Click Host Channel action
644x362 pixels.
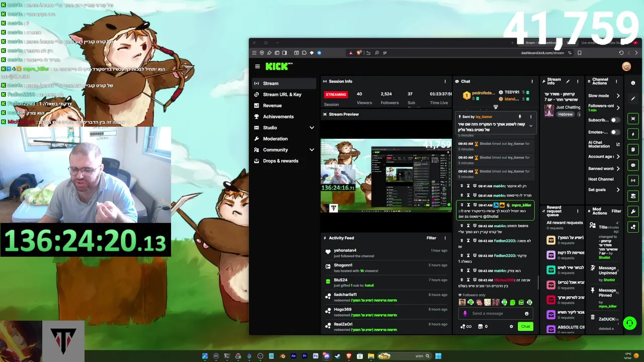point(601,179)
